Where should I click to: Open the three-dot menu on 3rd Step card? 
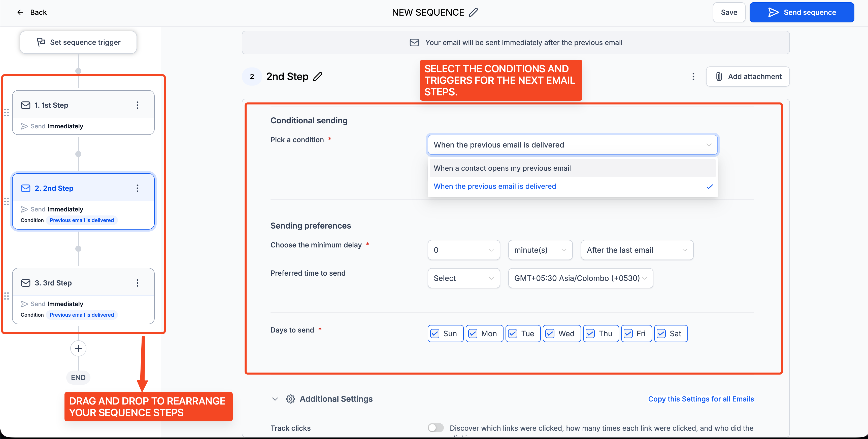click(x=138, y=283)
